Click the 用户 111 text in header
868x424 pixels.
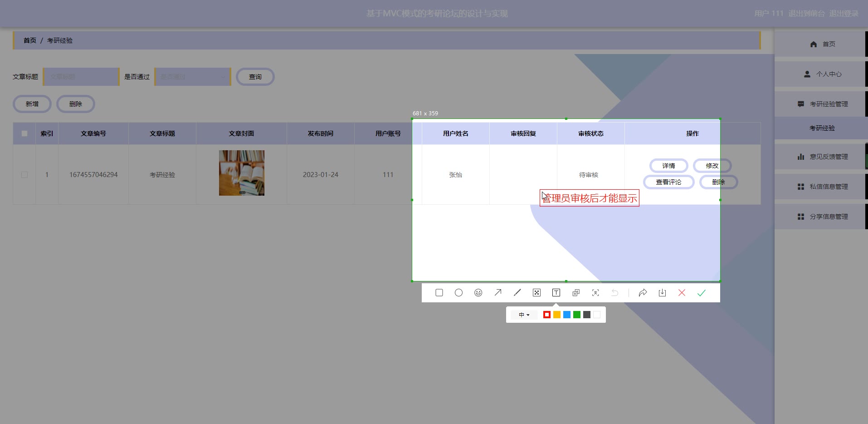[x=769, y=14]
